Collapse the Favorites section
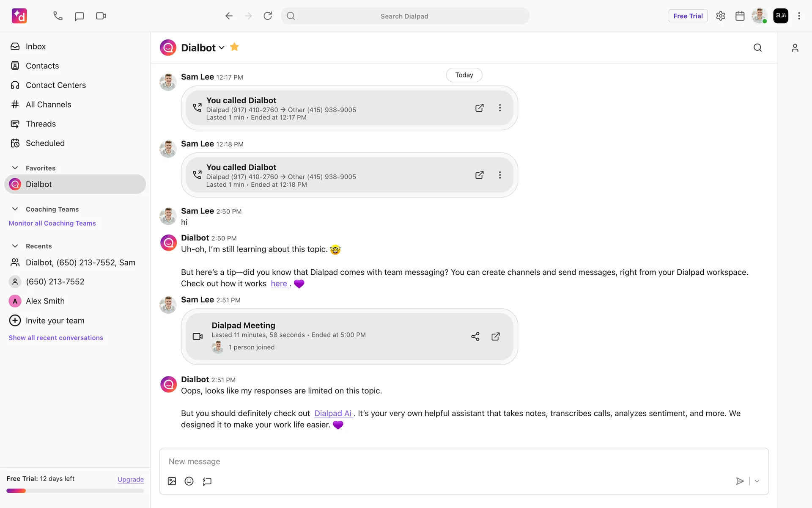812x508 pixels. point(15,168)
